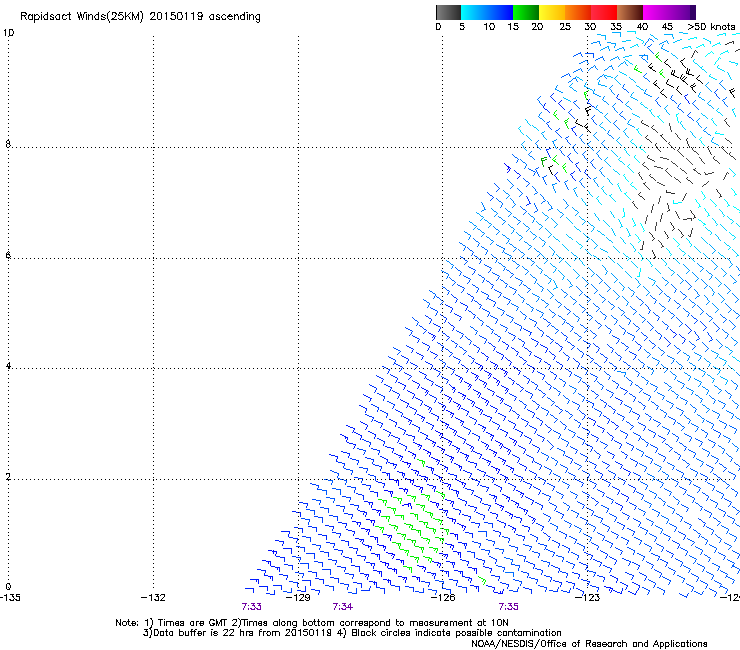Click the purple time label 7:33
740x650 pixels.
pyautogui.click(x=252, y=607)
